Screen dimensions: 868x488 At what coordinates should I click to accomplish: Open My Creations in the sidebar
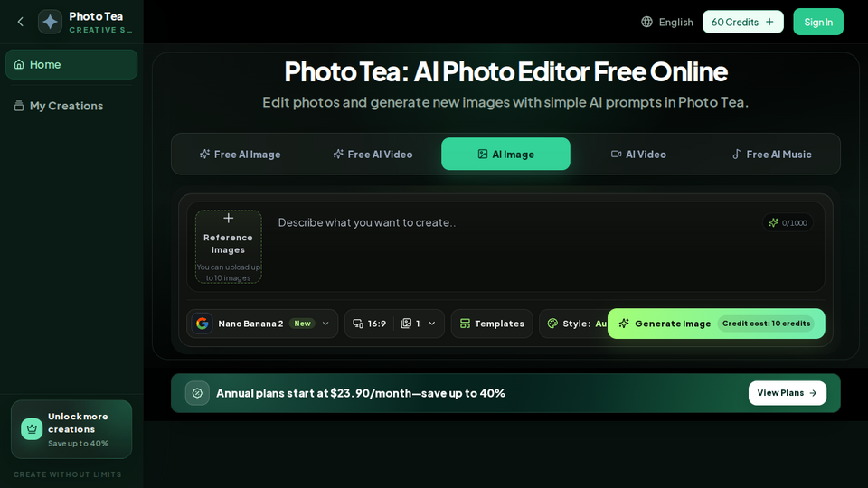(x=71, y=106)
